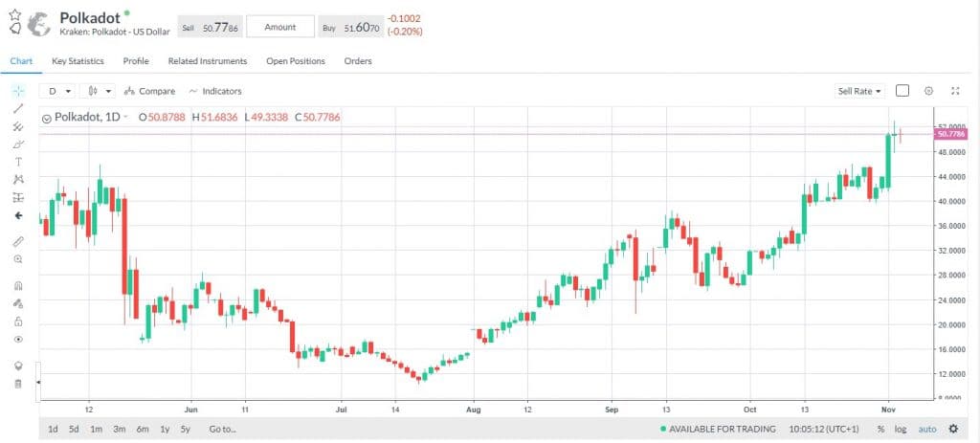Click the Compare button
The height and width of the screenshot is (443, 980).
click(150, 91)
